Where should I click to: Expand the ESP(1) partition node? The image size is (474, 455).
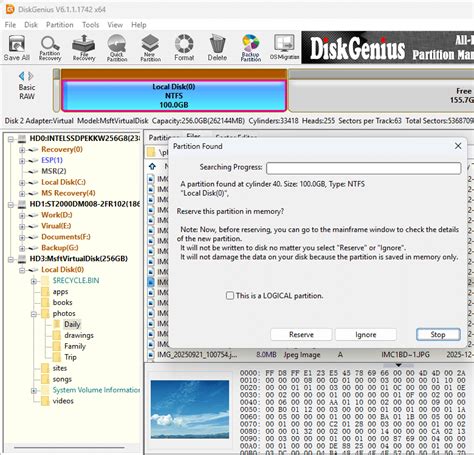[x=22, y=161]
